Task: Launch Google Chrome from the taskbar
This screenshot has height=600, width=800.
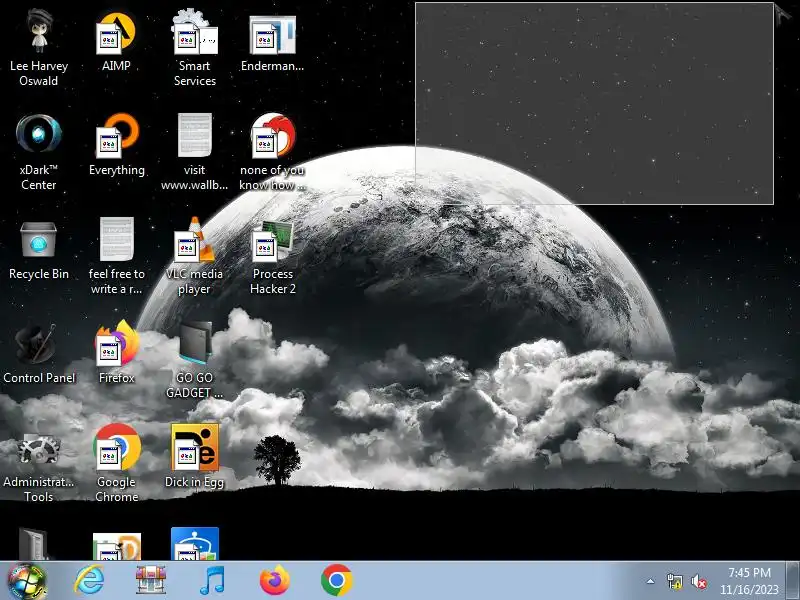Action: pos(337,581)
